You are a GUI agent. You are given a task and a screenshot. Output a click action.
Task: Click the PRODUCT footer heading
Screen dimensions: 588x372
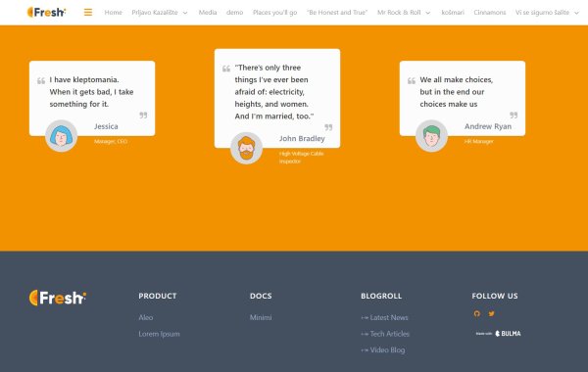tap(158, 296)
